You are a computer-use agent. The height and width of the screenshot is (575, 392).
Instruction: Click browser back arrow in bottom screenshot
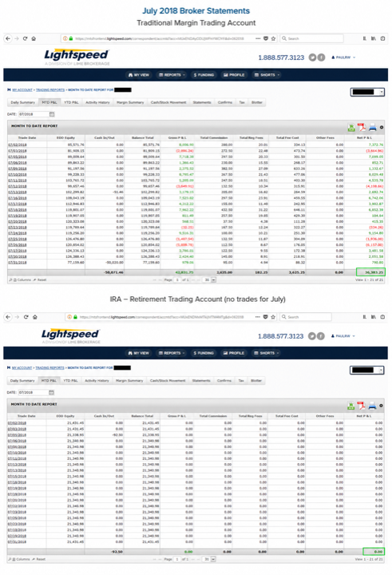(x=8, y=317)
